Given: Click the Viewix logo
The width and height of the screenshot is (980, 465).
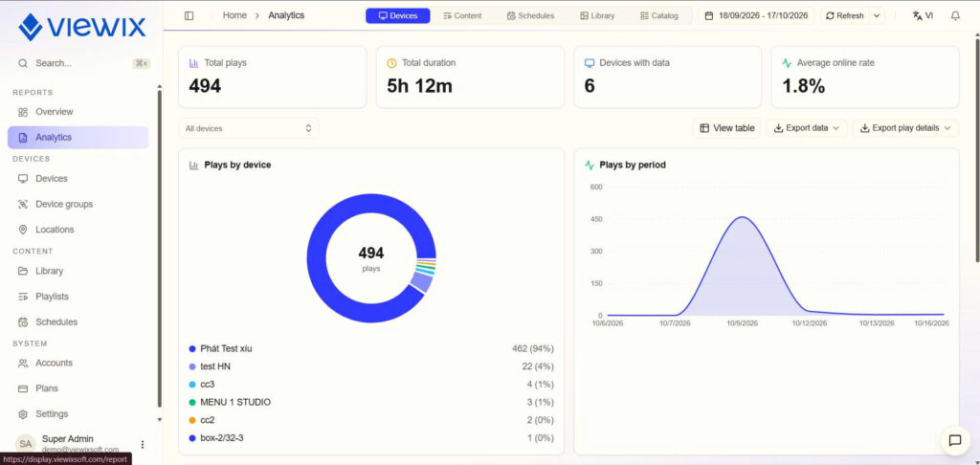Looking at the screenshot, I should pos(82,27).
